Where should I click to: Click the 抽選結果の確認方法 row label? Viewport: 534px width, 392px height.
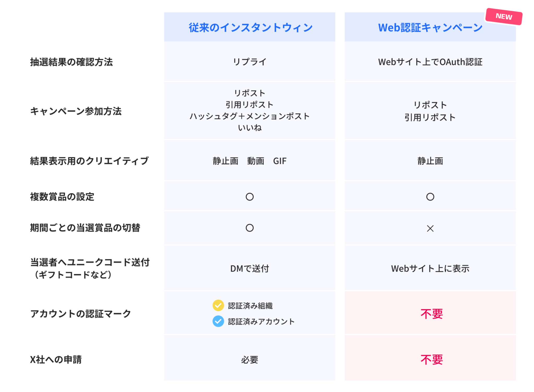pyautogui.click(x=71, y=62)
